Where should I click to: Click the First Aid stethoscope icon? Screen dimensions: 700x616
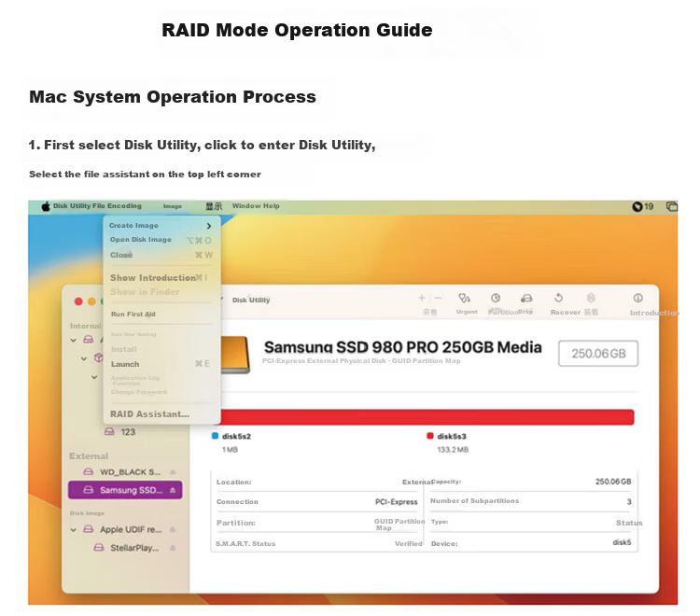click(x=464, y=298)
